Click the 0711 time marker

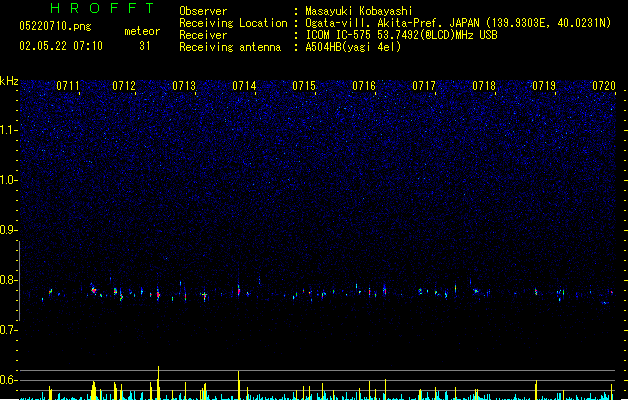click(68, 86)
